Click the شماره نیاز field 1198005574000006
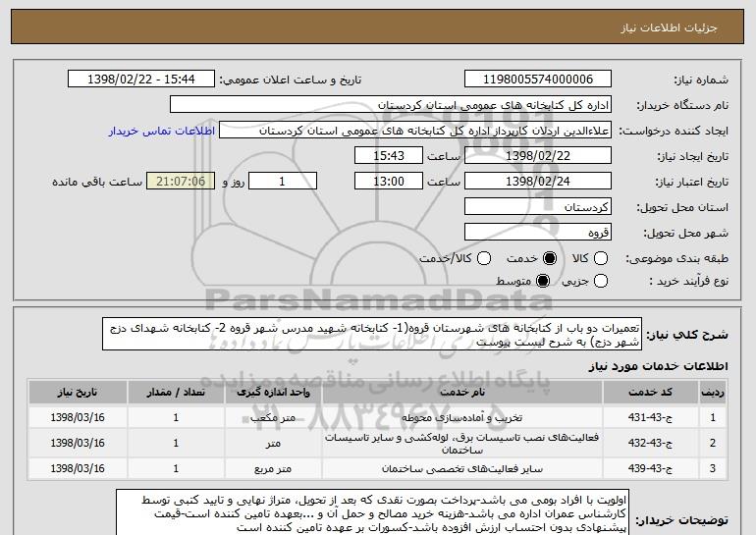Viewport: 756px width, 535px height. tap(538, 80)
